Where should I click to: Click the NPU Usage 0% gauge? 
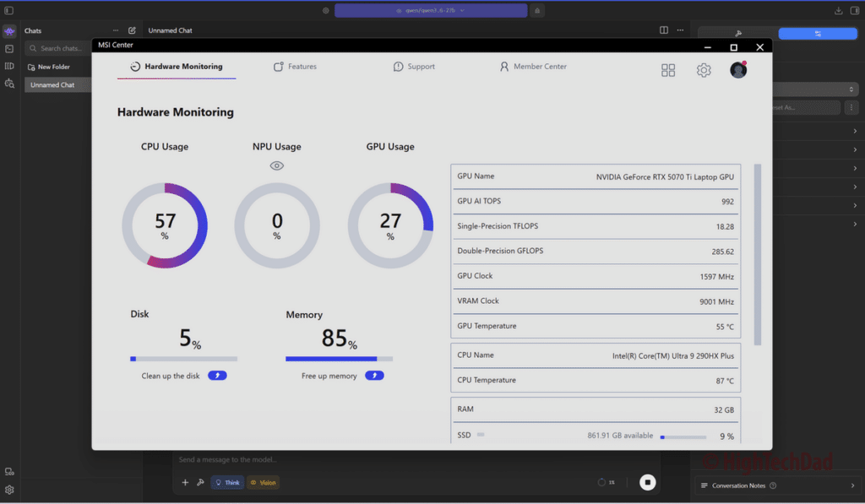coord(277,225)
